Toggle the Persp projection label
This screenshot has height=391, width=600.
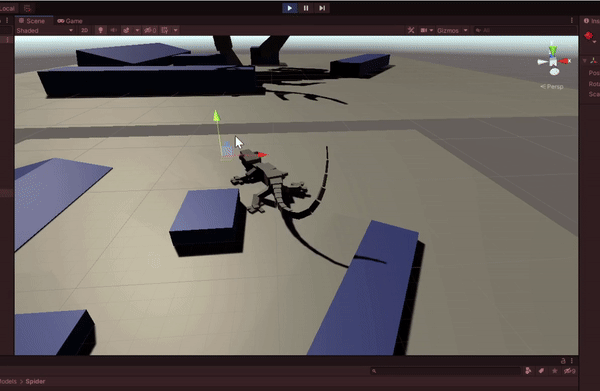click(x=552, y=86)
